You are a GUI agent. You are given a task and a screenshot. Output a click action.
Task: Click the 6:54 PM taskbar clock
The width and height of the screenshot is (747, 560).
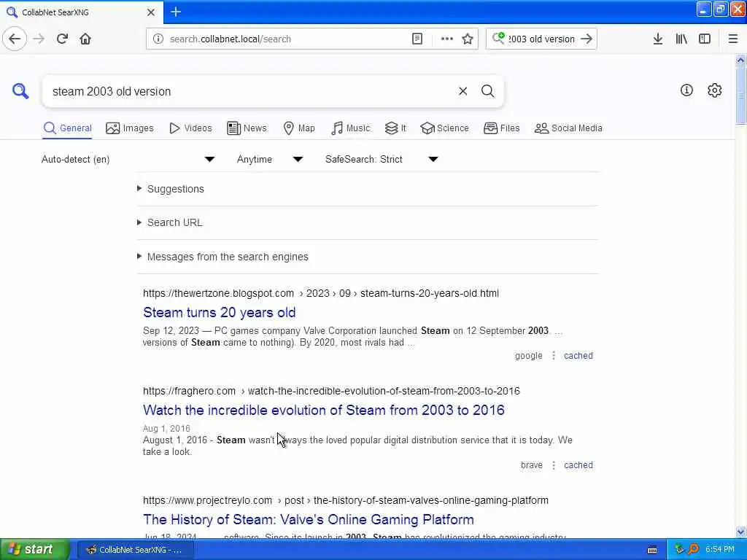coord(720,550)
